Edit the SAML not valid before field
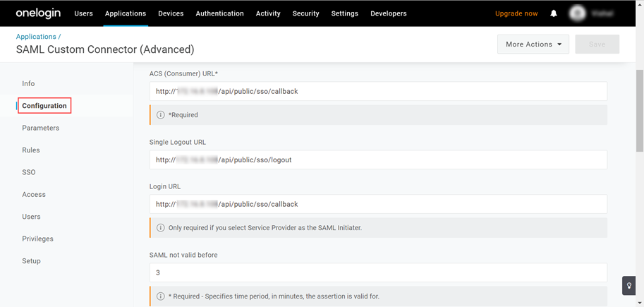 [x=378, y=272]
